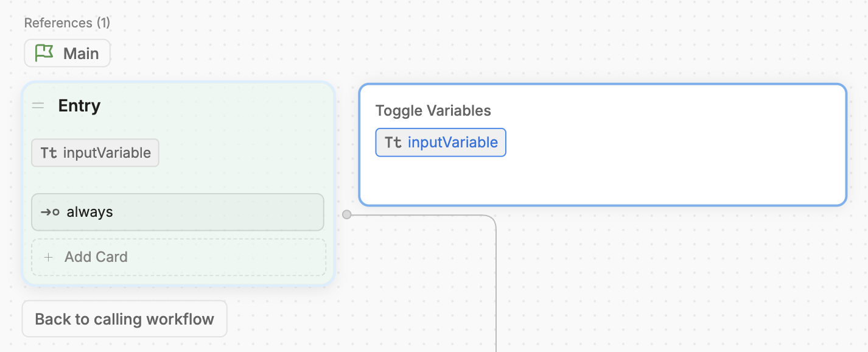Screen dimensions: 868x352
Task: Expand the References (1) section
Action: pos(67,23)
